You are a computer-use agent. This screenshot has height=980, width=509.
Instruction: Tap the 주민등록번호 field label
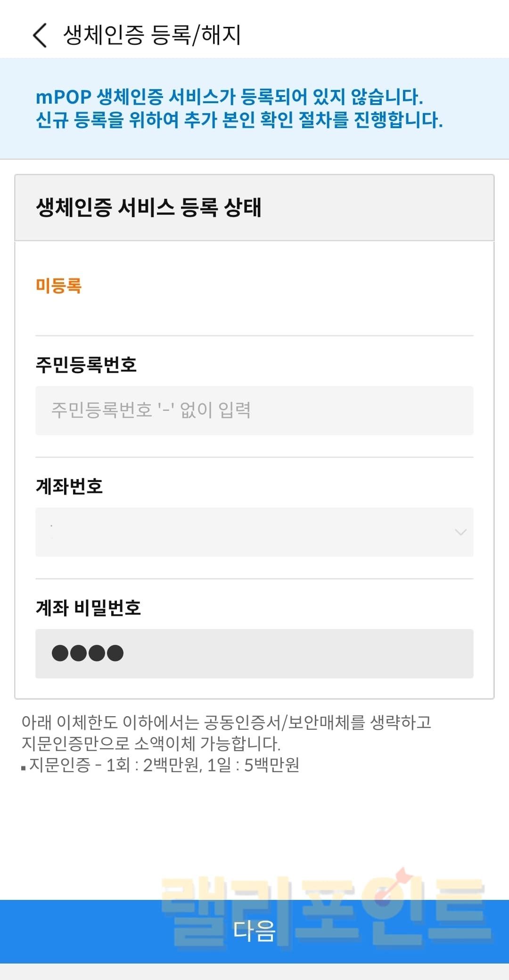86,365
